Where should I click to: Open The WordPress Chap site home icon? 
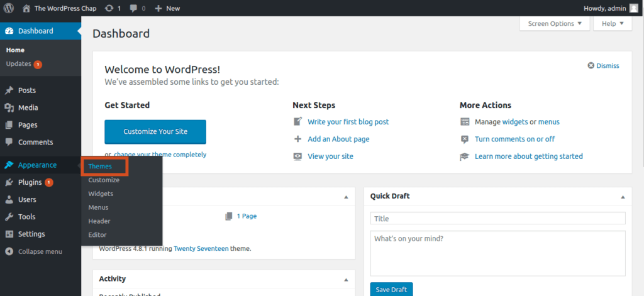pyautogui.click(x=26, y=8)
